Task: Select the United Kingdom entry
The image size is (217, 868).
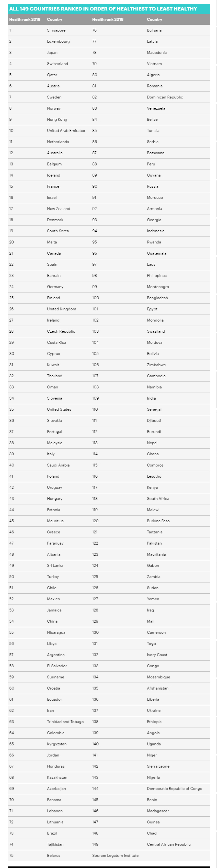Action: [61, 309]
